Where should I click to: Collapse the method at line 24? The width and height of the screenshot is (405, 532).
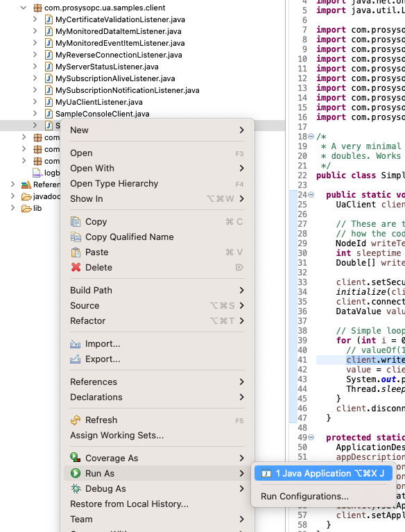(311, 195)
